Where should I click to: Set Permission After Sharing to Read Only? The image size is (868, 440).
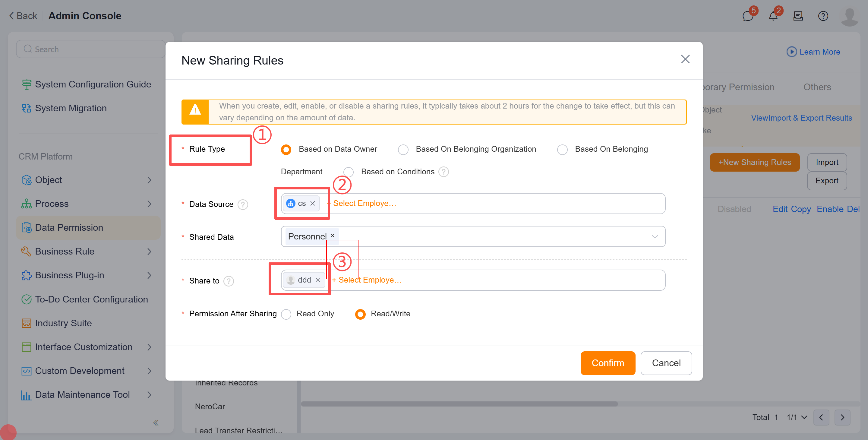pyautogui.click(x=286, y=314)
